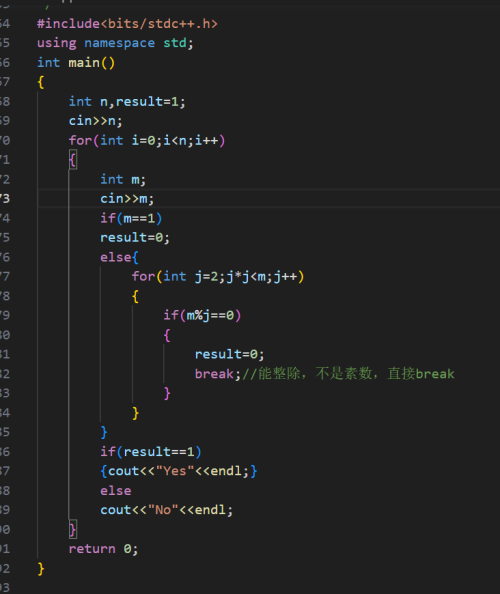Screen dimensions: 500x594
Task: Click 'endl' in the Yes output line
Action: pos(226,471)
